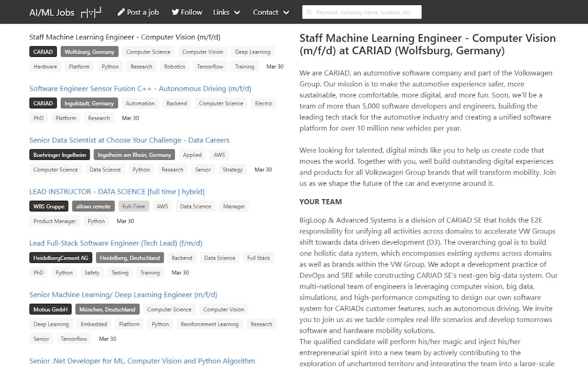The height and width of the screenshot is (368, 588).
Task: Click the WBS Gruppe company tag
Action: click(x=49, y=207)
